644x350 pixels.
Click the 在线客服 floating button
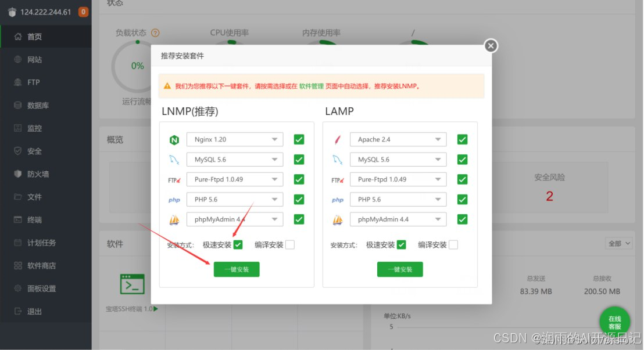pos(615,322)
